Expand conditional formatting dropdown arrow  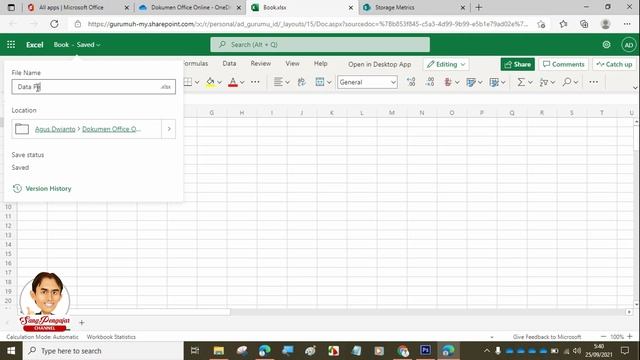pyautogui.click(x=457, y=82)
